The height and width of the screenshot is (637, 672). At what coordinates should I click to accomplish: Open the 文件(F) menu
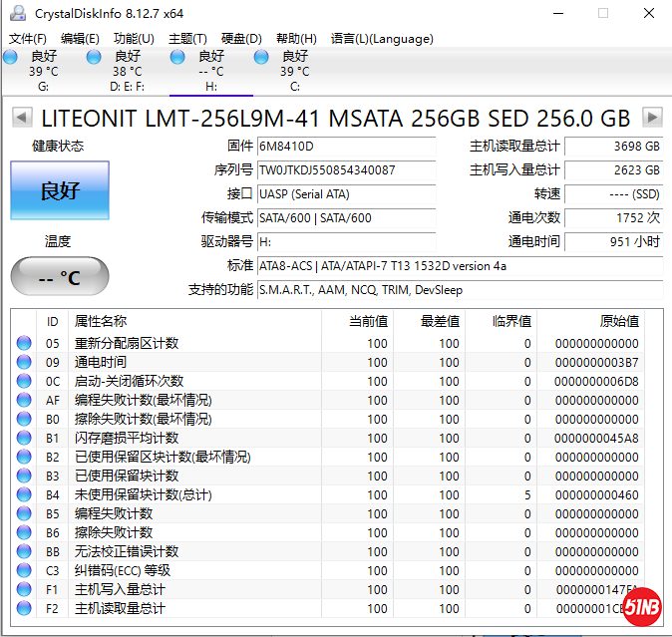(x=28, y=39)
